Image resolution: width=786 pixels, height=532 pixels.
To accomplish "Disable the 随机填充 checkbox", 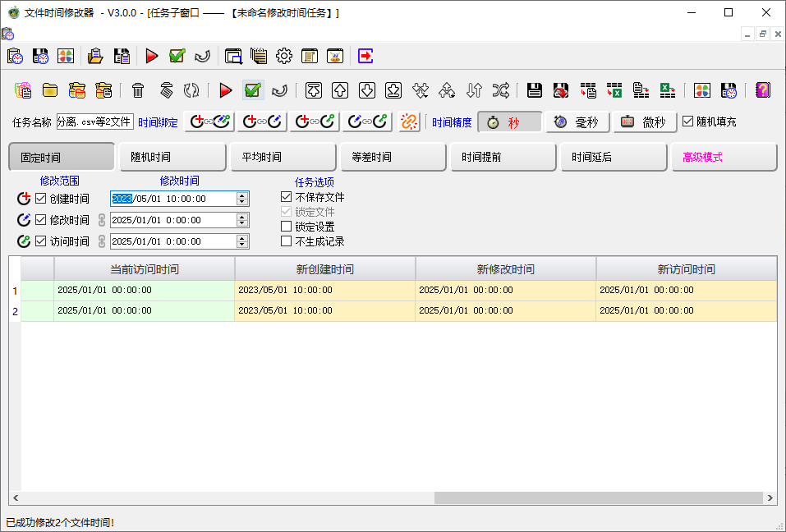I will tap(688, 122).
